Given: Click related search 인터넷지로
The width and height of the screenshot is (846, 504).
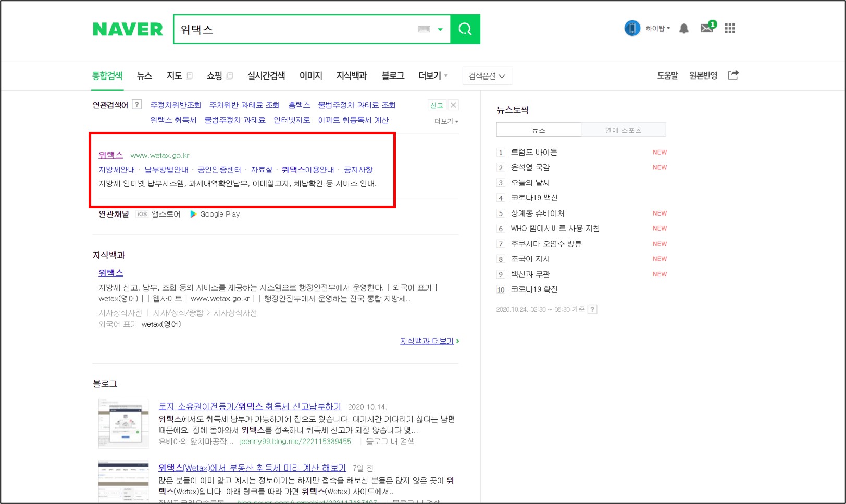Looking at the screenshot, I should point(292,120).
